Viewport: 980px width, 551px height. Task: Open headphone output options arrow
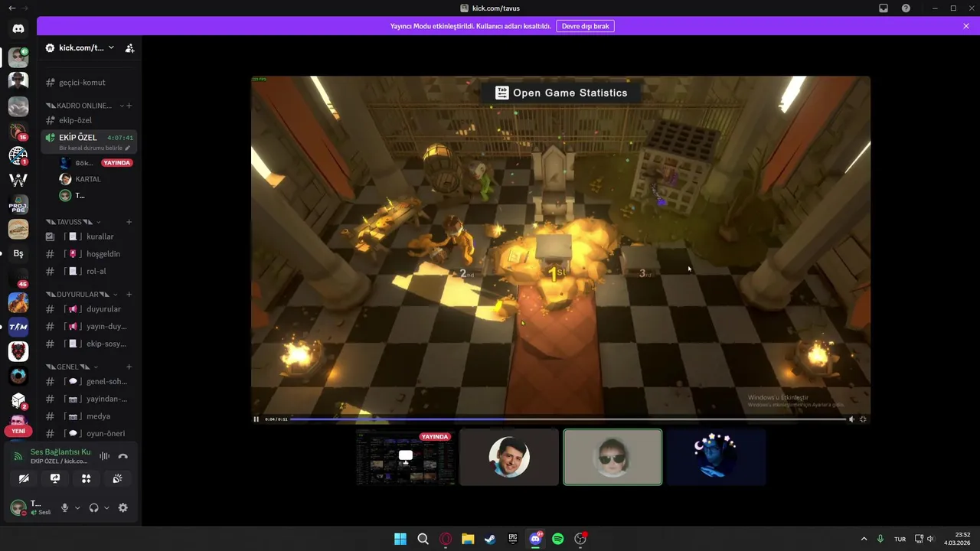(x=106, y=508)
